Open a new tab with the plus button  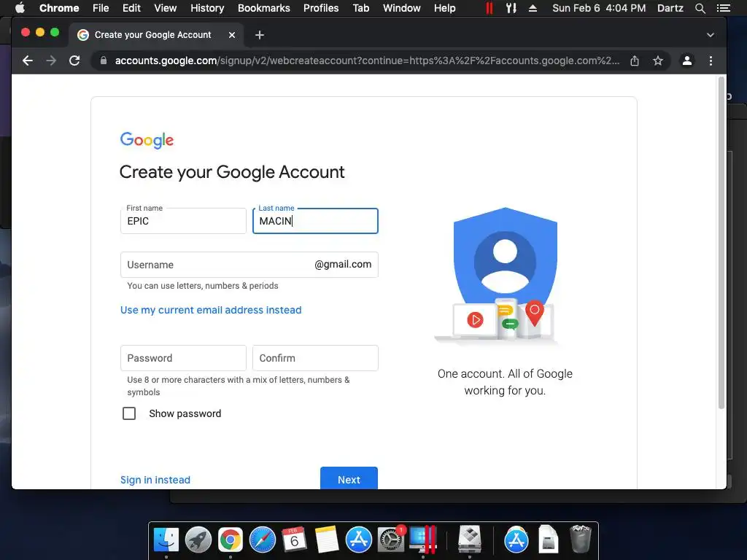pos(259,35)
